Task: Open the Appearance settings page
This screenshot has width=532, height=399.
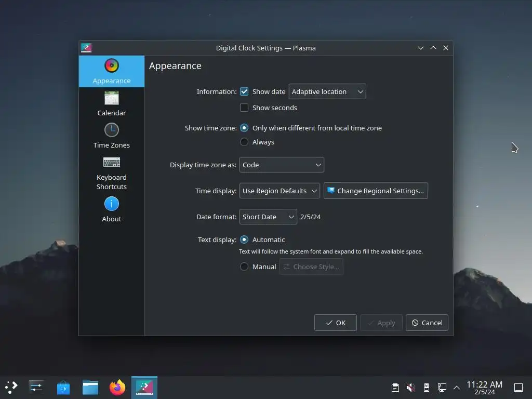Action: pyautogui.click(x=111, y=71)
